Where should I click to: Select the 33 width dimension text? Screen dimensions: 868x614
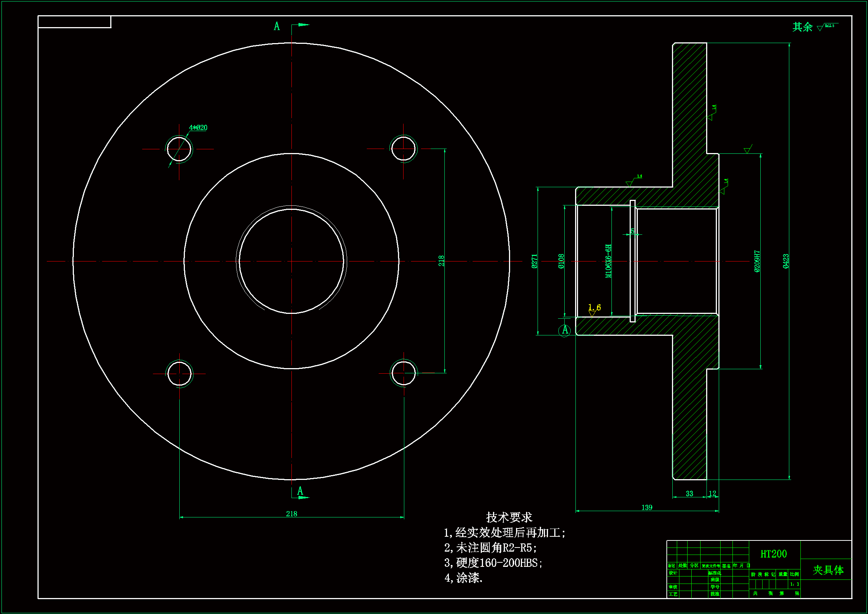(689, 494)
